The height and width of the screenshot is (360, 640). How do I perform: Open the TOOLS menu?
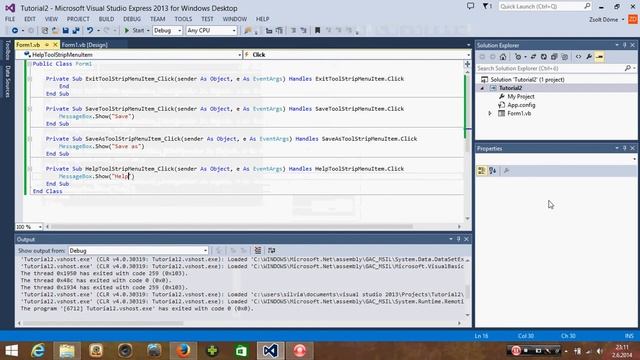183,19
